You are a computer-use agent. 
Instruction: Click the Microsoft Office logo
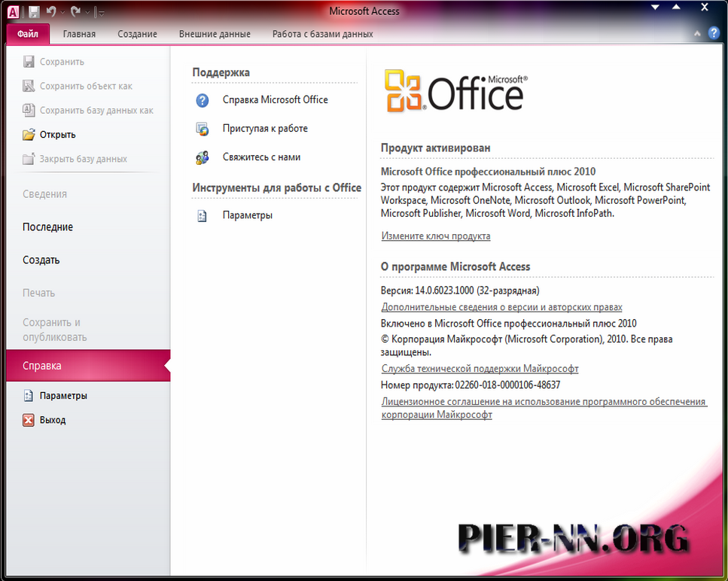point(456,91)
